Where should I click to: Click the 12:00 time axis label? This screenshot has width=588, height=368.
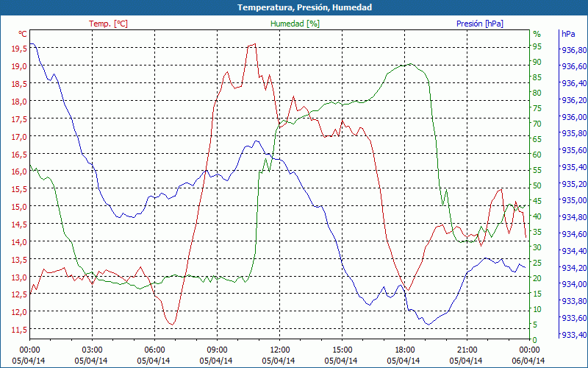279,350
